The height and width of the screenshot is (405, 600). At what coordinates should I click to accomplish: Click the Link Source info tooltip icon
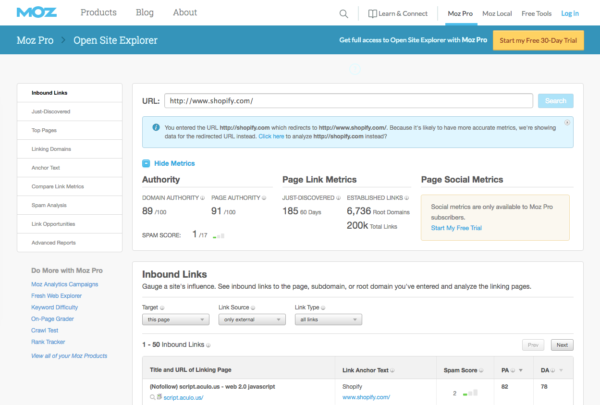pyautogui.click(x=253, y=308)
